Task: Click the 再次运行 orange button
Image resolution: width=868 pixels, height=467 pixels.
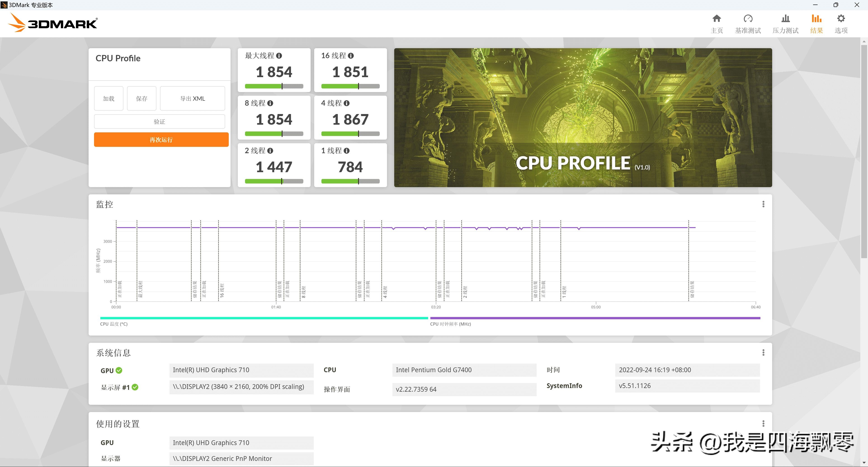Action: point(161,140)
